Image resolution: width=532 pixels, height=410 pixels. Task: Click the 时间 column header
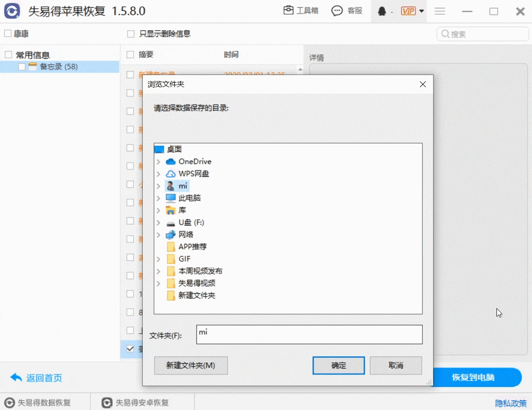(x=231, y=54)
